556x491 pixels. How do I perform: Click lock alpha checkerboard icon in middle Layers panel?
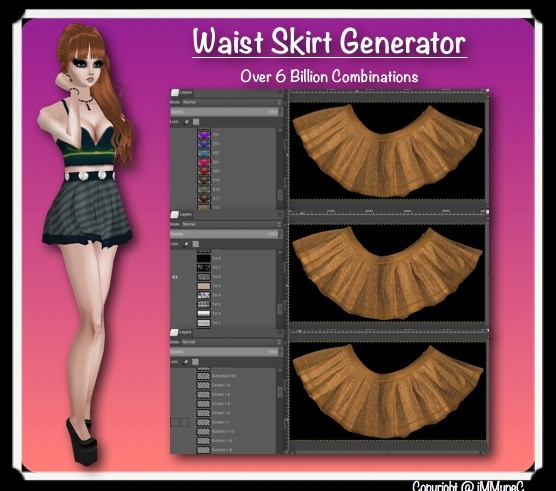pos(195,244)
